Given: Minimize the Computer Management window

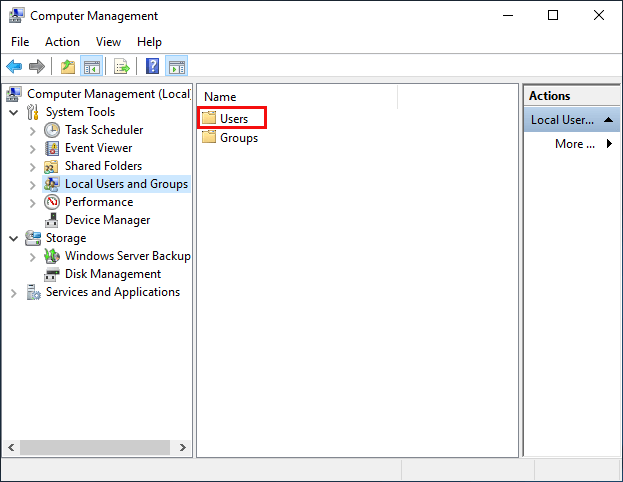Looking at the screenshot, I should tap(508, 15).
